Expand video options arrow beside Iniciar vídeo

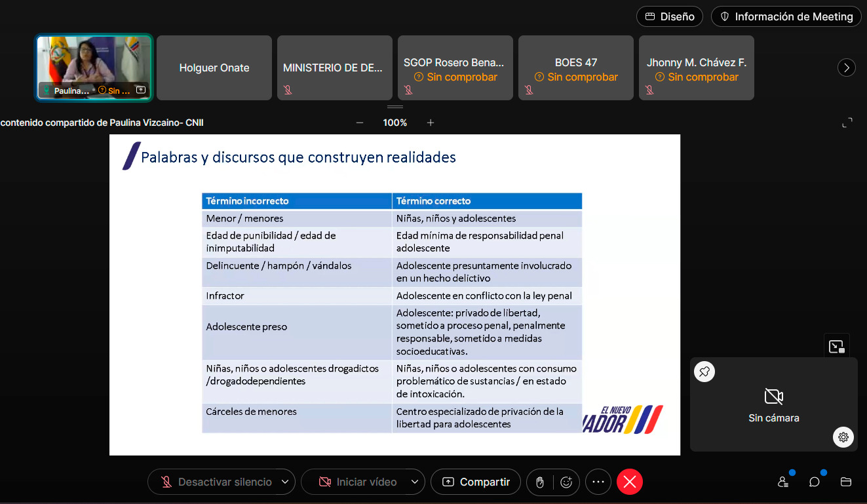coord(414,482)
